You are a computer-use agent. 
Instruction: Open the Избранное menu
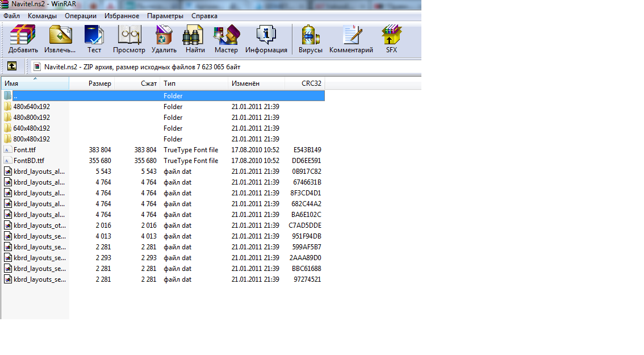tap(122, 16)
